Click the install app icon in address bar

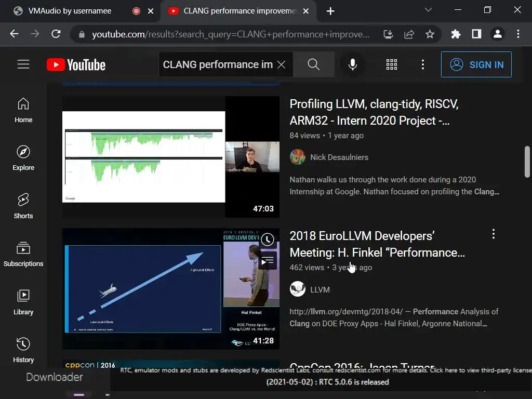(388, 34)
